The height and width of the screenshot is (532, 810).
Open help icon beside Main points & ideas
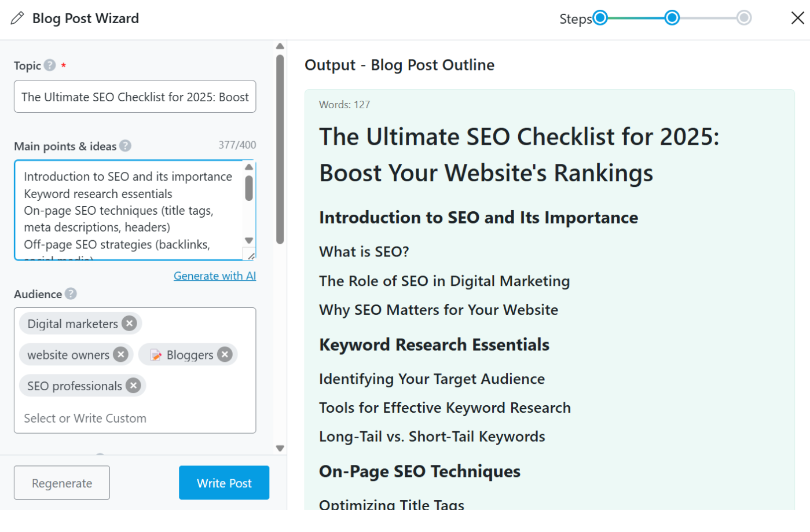[x=125, y=146]
